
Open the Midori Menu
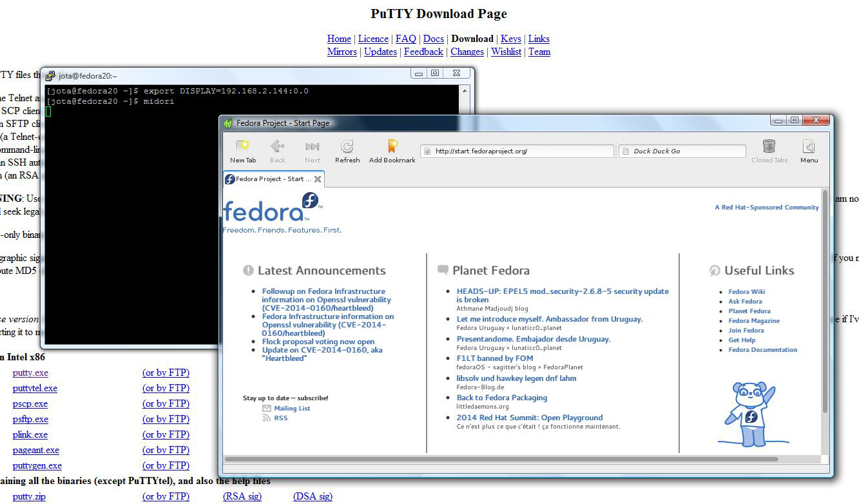(x=809, y=151)
